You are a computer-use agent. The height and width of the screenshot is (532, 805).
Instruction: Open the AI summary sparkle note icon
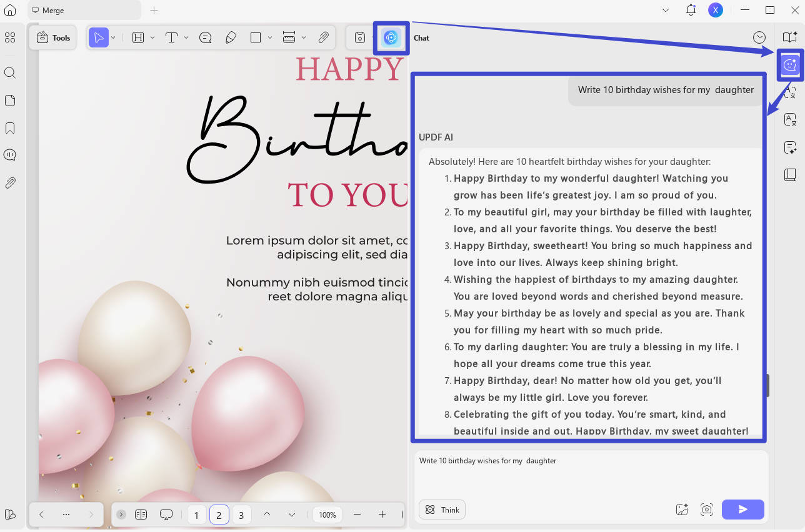790,147
